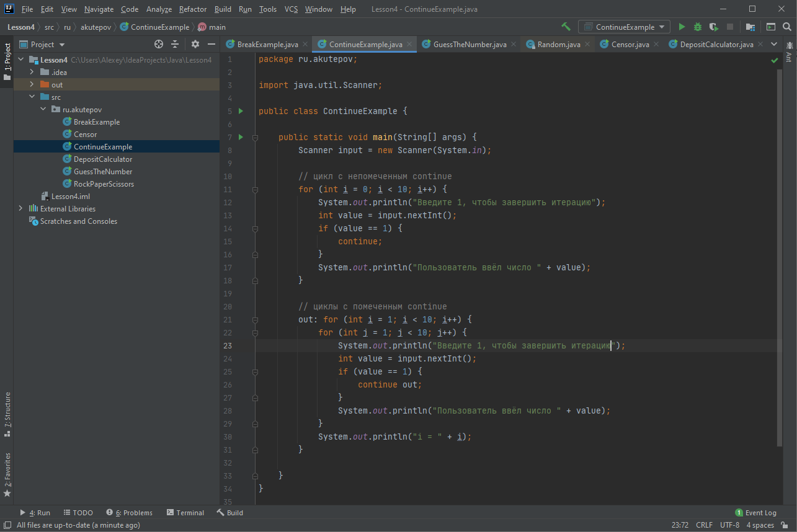Toggle the TODO tool window

78,513
